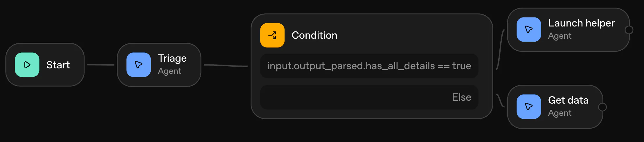Click the connector between Start and Triage
644x142 pixels.
pos(100,65)
